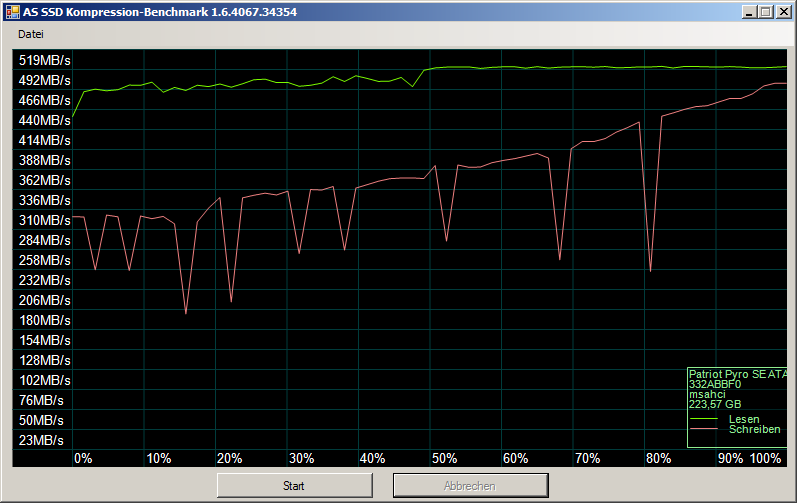
Task: Click the 0% x-axis label
Action: pos(83,458)
